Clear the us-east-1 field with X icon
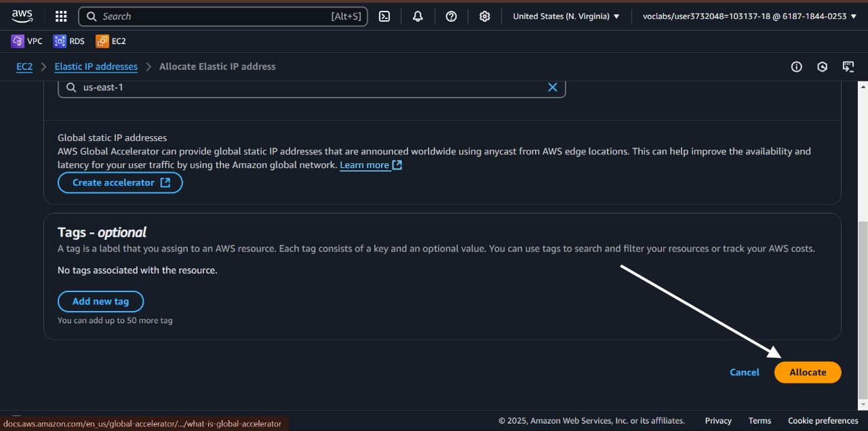Image resolution: width=868 pixels, height=431 pixels. tap(552, 87)
